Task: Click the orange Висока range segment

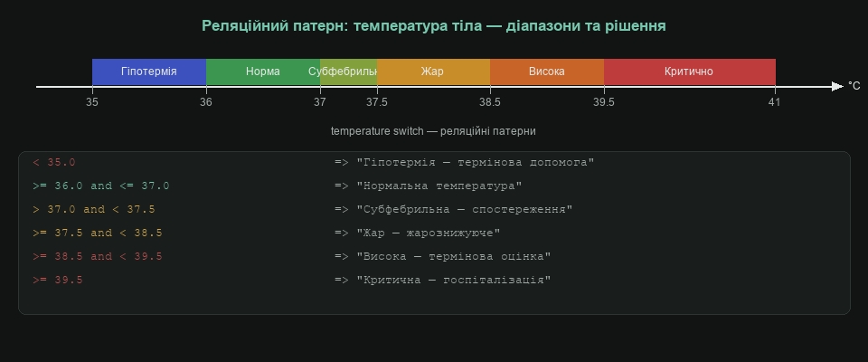Action: click(x=547, y=71)
